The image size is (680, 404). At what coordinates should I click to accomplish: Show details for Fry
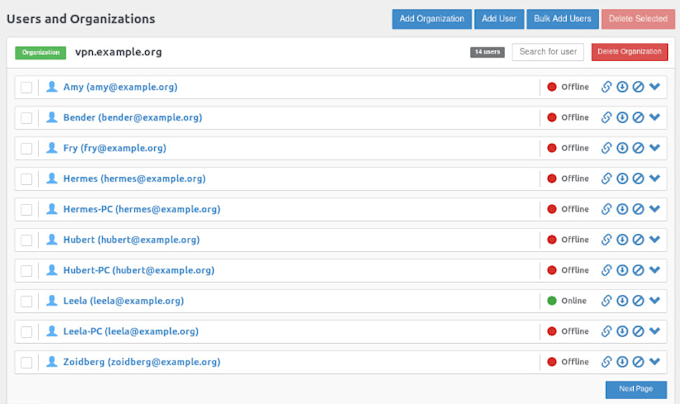pos(655,148)
